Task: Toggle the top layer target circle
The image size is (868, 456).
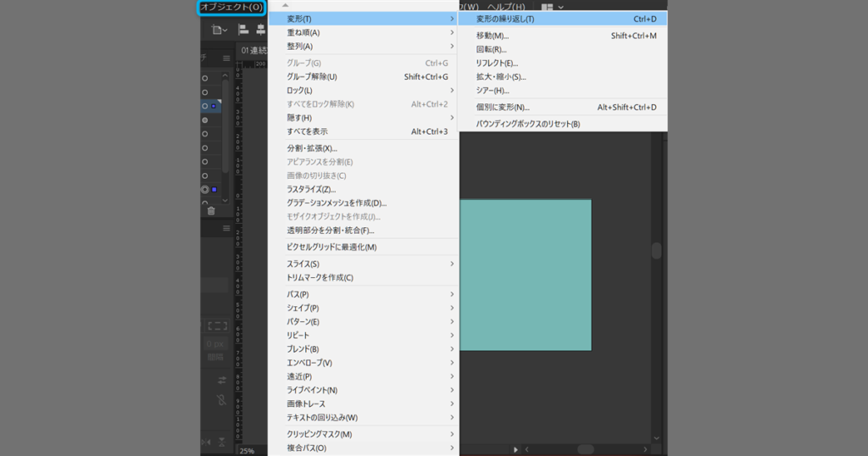Action: coord(205,79)
